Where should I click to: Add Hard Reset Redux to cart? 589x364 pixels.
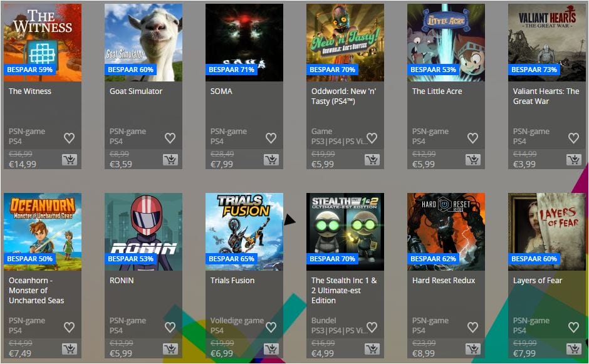[x=473, y=349]
